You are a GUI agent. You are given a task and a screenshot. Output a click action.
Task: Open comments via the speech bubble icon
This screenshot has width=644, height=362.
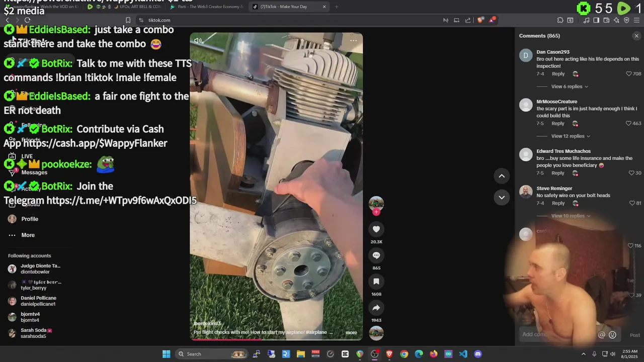pyautogui.click(x=376, y=255)
